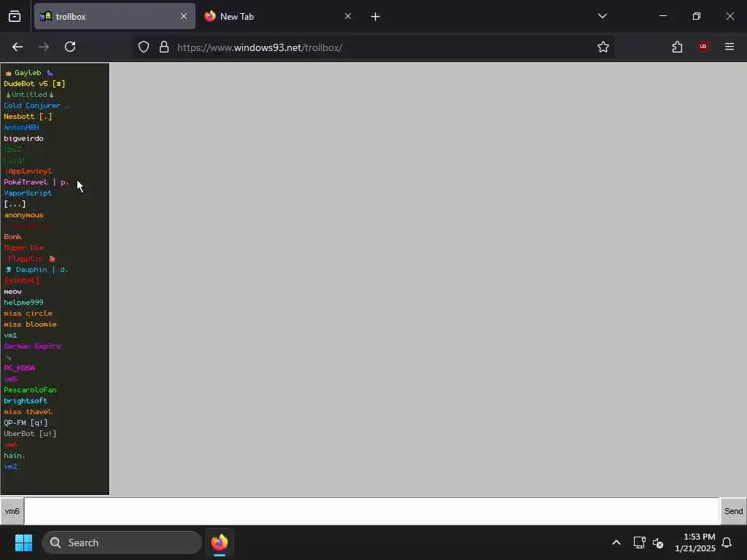Reload the trollbox page
Image resolution: width=747 pixels, height=560 pixels.
pyautogui.click(x=70, y=47)
